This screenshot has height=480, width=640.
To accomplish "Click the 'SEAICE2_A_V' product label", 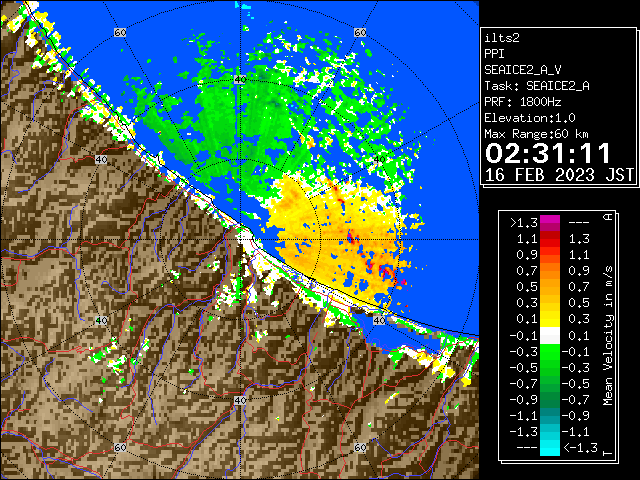I will click(x=523, y=70).
